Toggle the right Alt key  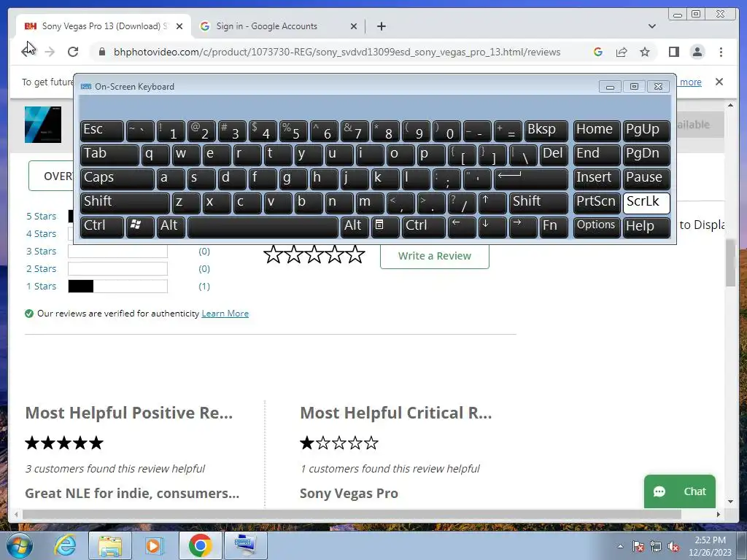pyautogui.click(x=355, y=226)
